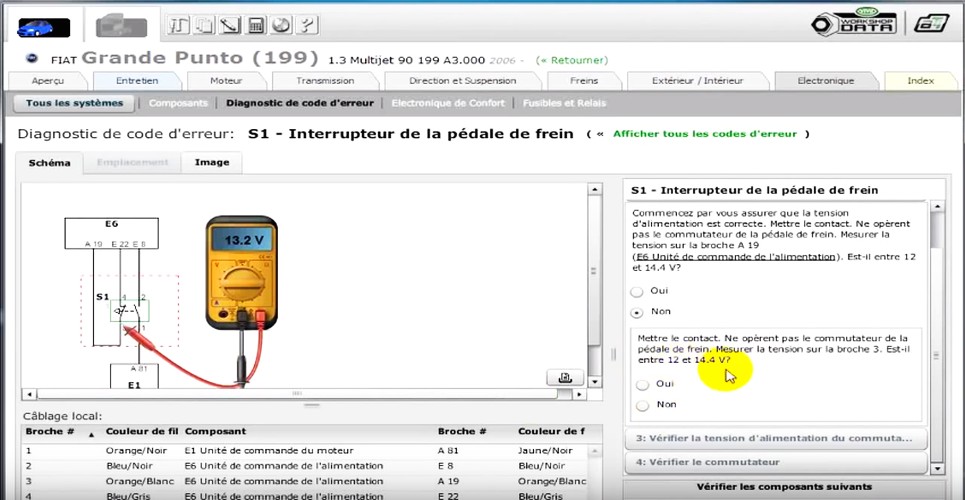This screenshot has width=965, height=500.
Task: Click the copy documents toolbar icon
Action: tap(204, 25)
